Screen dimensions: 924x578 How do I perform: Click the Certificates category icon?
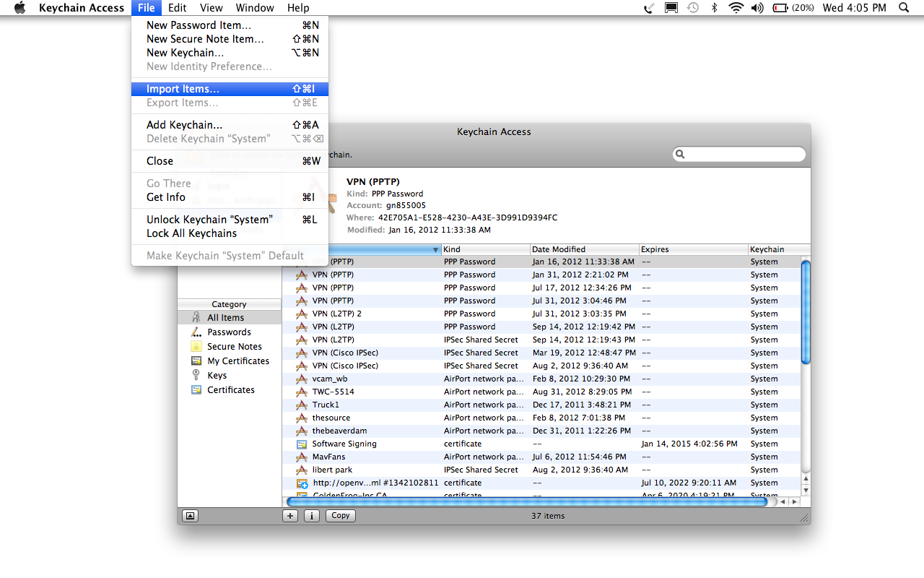[196, 389]
